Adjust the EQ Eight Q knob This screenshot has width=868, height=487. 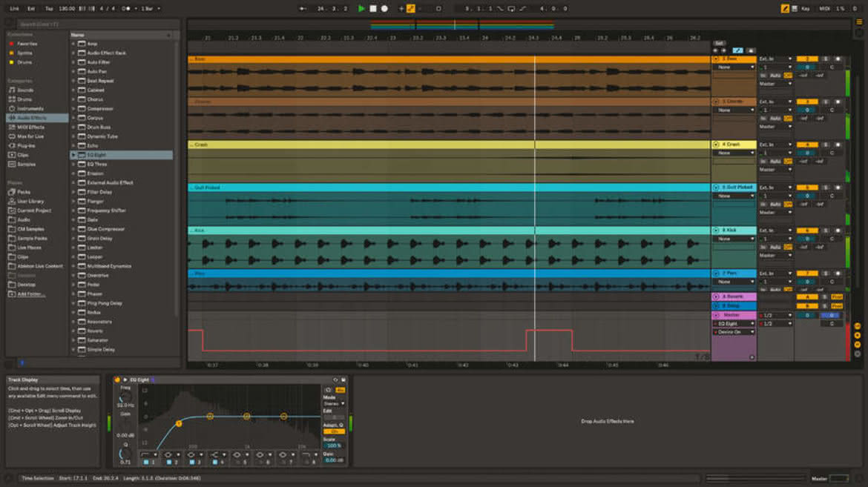(x=125, y=454)
